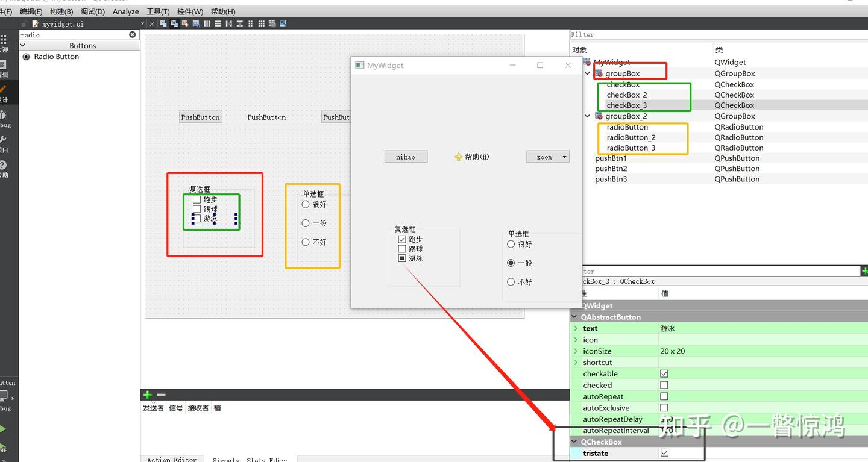Activate the Edit Buddies tool
Screen dimensions: 868x462
coord(185,23)
